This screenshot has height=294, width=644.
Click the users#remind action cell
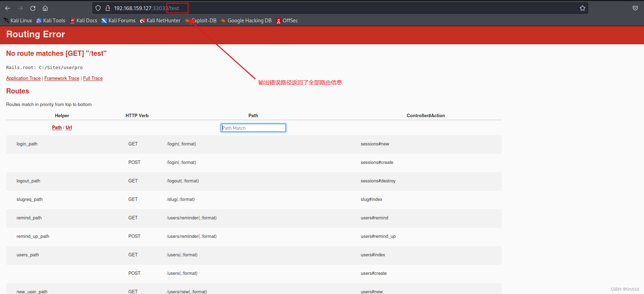point(375,218)
